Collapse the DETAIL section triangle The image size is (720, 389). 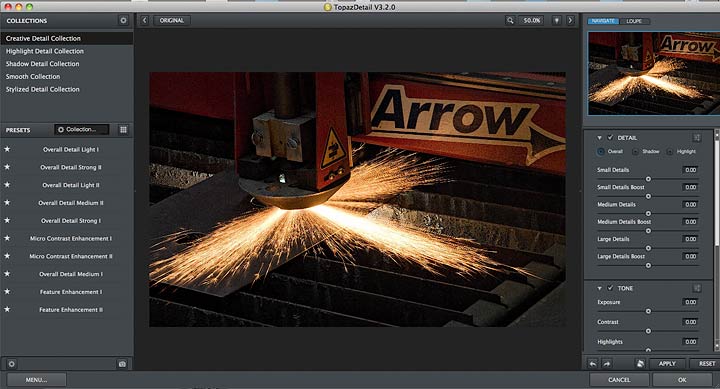point(599,138)
